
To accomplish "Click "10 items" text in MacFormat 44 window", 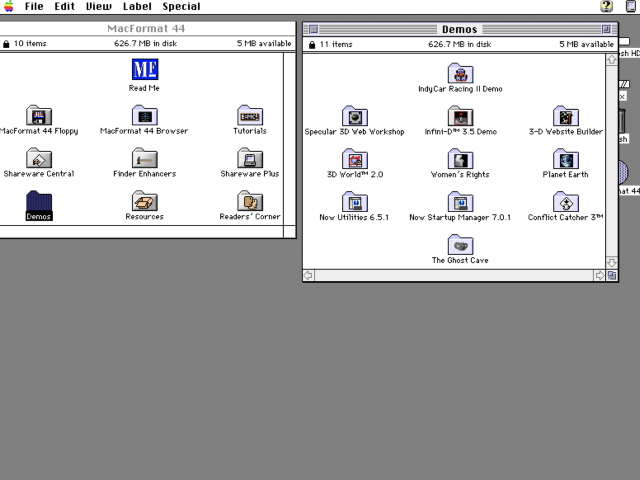I will click(30, 44).
